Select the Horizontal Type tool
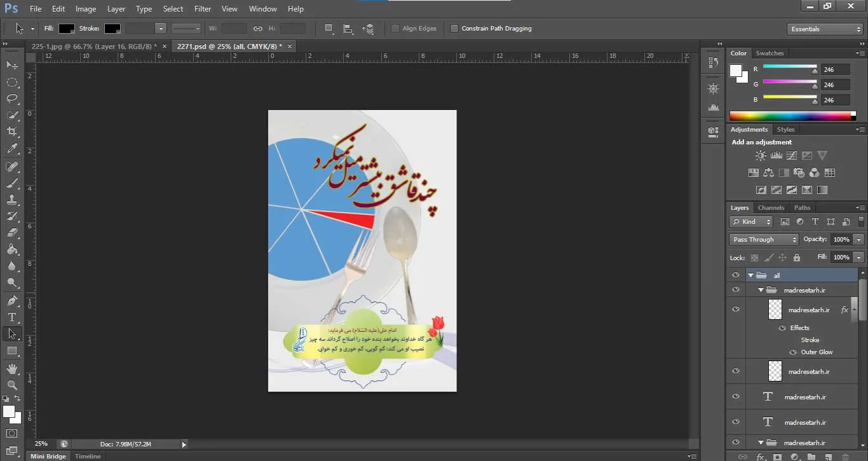Screen dimensions: 868x461 coord(12,317)
